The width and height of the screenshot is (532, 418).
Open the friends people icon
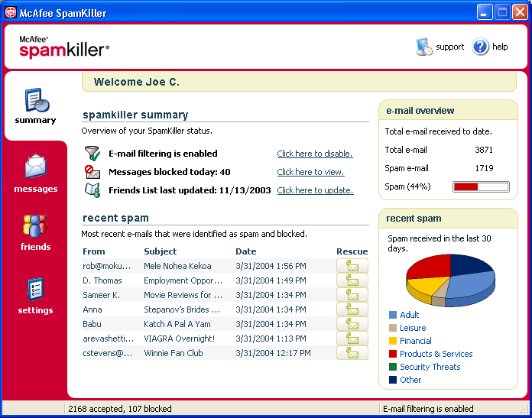35,225
